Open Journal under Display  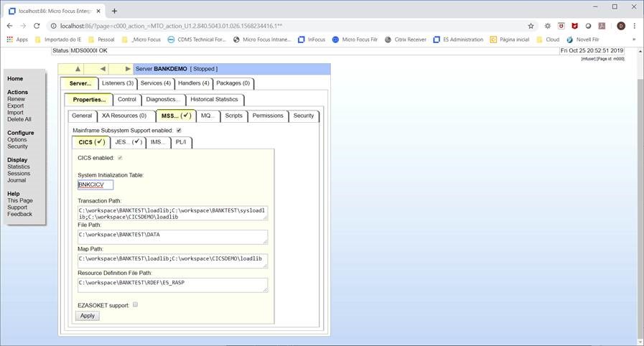[x=17, y=180]
